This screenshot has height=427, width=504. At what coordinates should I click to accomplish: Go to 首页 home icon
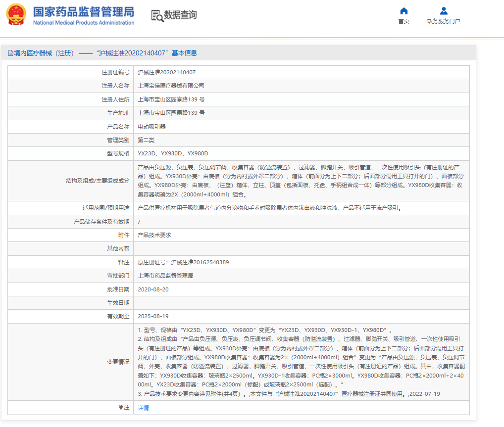pyautogui.click(x=403, y=11)
